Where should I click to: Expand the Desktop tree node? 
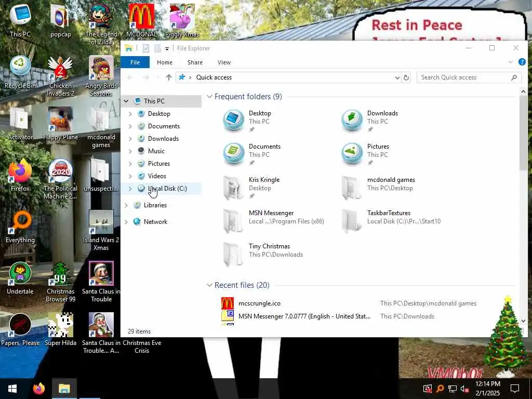pyautogui.click(x=130, y=114)
